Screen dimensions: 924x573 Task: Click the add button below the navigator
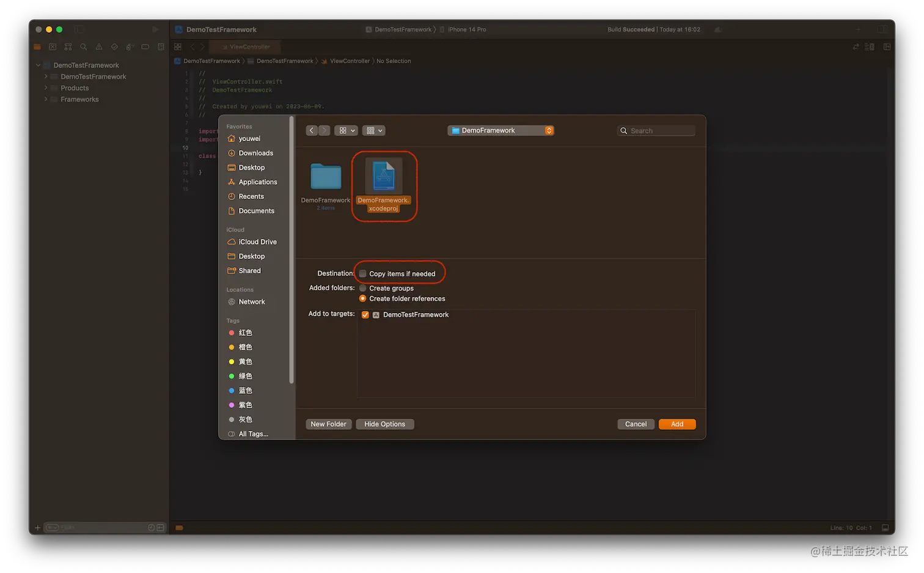[x=38, y=528]
